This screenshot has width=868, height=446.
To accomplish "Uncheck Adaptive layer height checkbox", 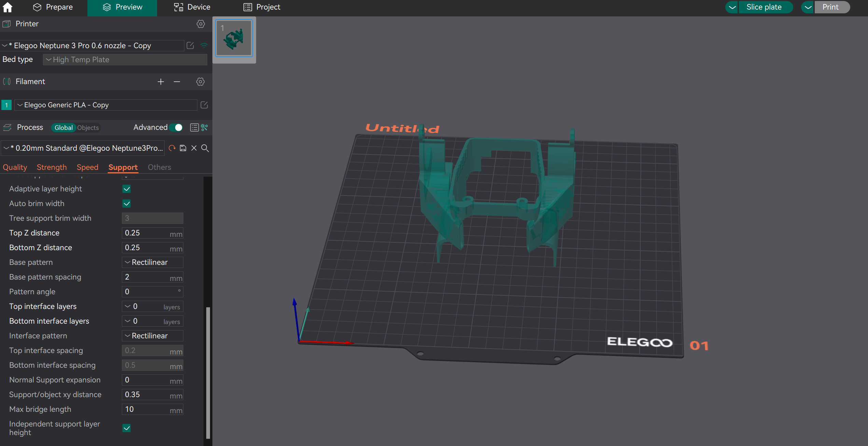I will click(x=126, y=189).
